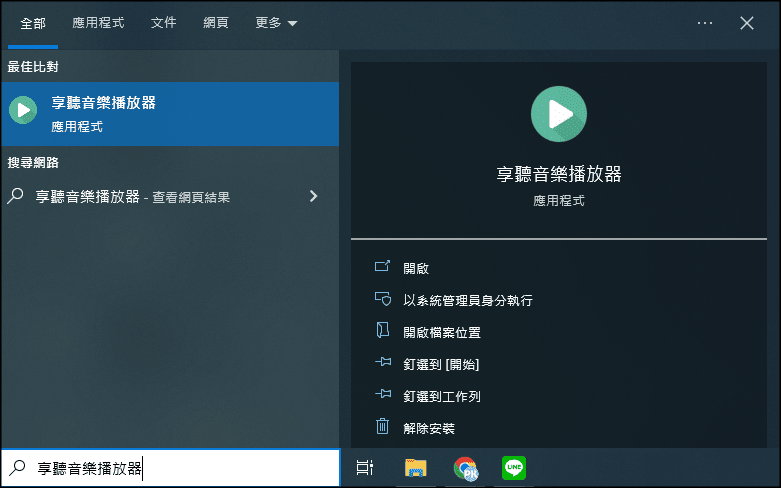781x488 pixels.
Task: Open the 享聽音樂播放器 best match result
Action: coord(170,114)
